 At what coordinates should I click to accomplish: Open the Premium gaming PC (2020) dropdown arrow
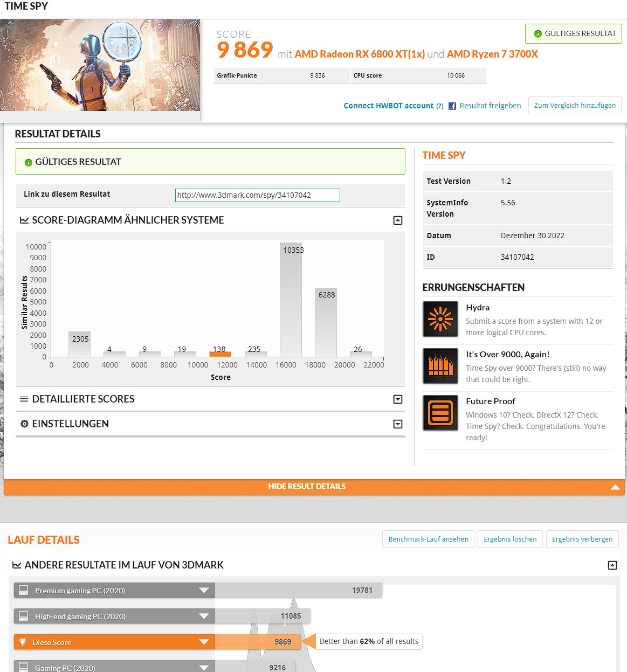point(204,590)
